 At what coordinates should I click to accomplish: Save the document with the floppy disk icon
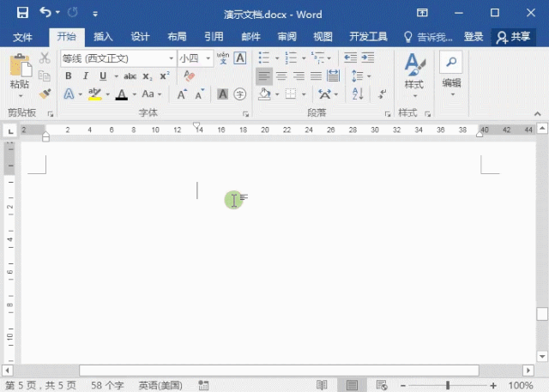[22, 13]
